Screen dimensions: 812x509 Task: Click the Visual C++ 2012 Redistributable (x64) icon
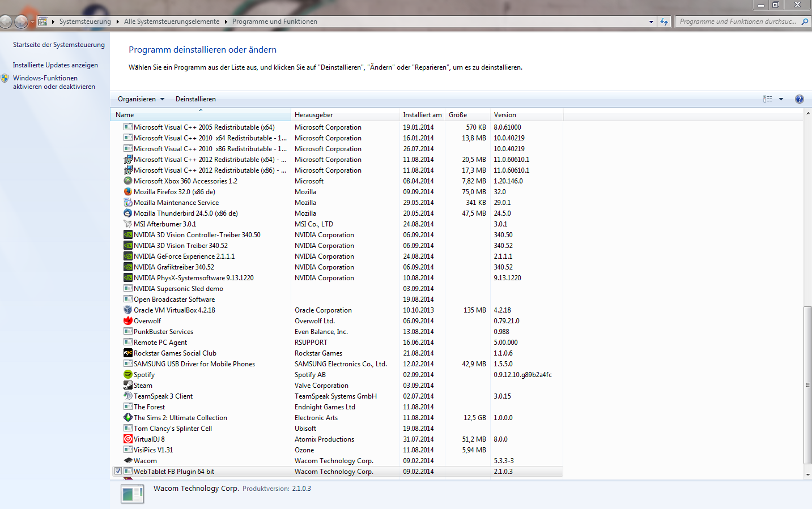click(x=128, y=159)
